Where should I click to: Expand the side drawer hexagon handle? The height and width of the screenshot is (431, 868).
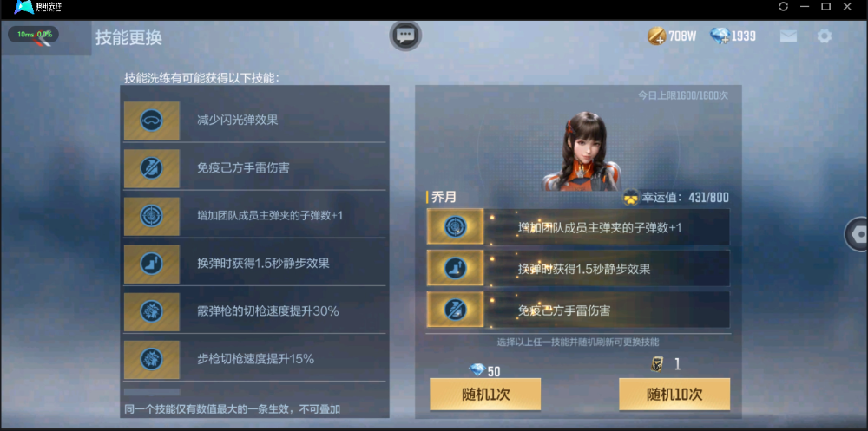pyautogui.click(x=857, y=235)
